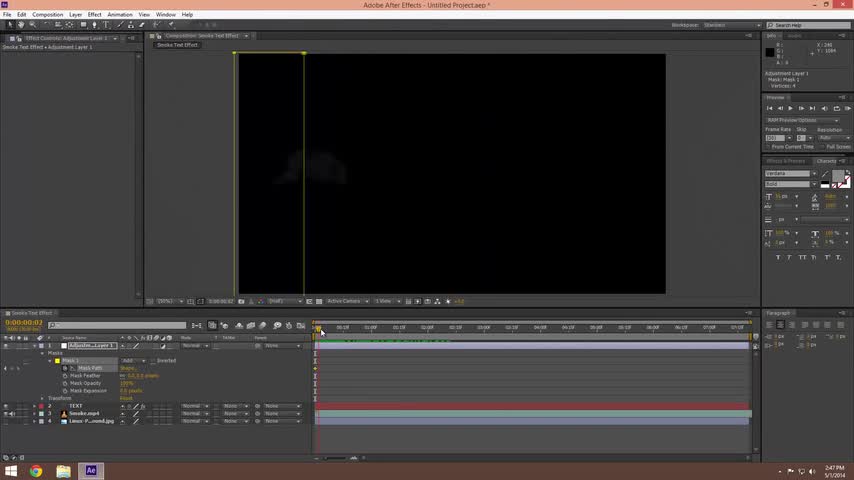Image resolution: width=854 pixels, height=480 pixels.
Task: Select the Selection arrow tool
Action: point(10,25)
